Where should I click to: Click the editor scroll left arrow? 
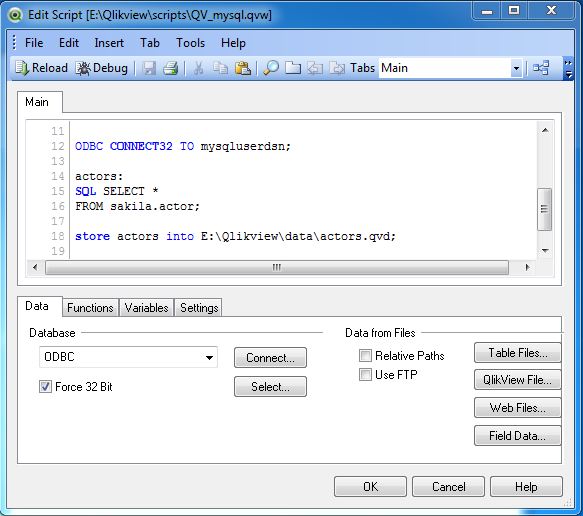(x=35, y=267)
